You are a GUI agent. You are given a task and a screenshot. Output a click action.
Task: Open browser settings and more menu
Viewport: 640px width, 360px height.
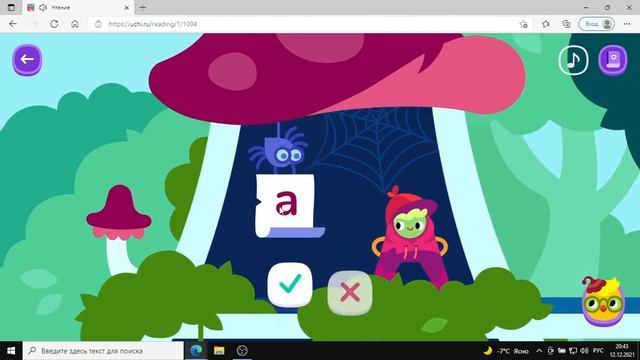coord(627,24)
